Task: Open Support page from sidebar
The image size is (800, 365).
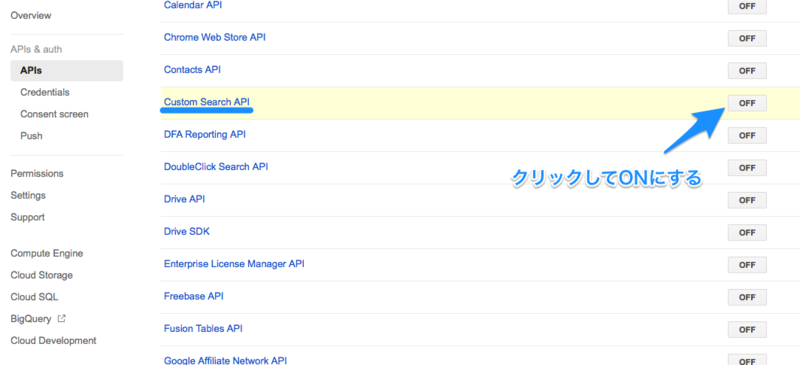Action: tap(28, 217)
